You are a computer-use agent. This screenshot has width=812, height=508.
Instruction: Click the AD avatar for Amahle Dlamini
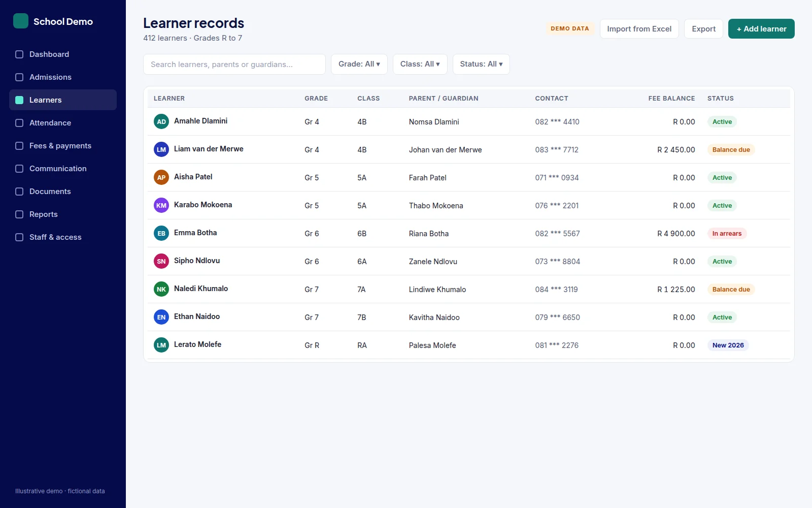(x=161, y=121)
